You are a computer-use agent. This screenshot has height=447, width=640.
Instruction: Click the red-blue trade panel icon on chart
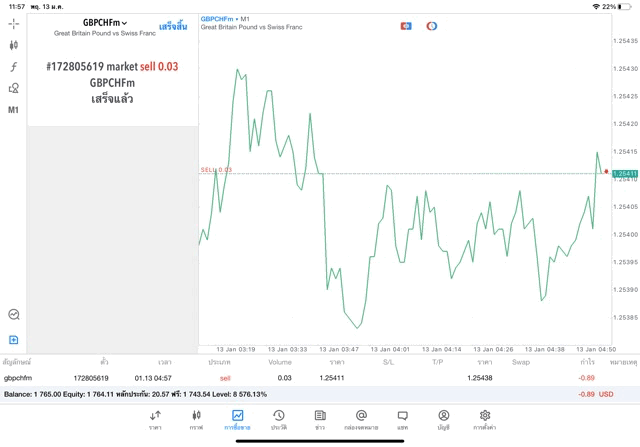pyautogui.click(x=406, y=25)
